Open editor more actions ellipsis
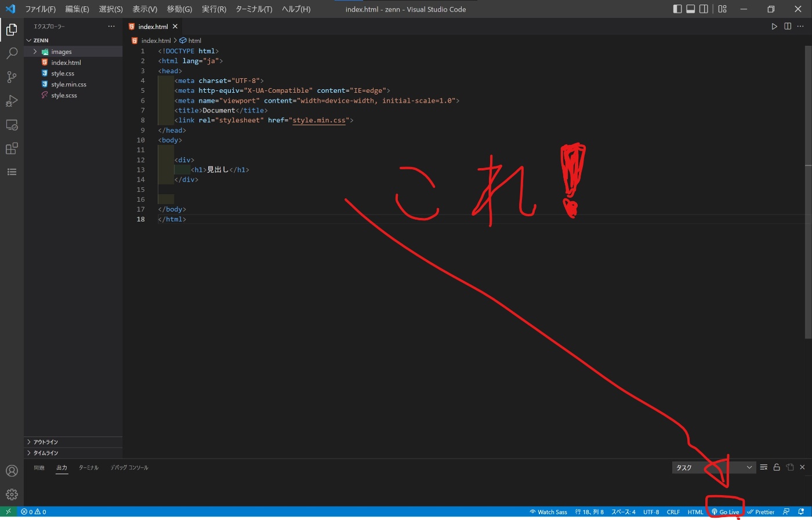Screen dimensions: 812x520 coord(800,27)
